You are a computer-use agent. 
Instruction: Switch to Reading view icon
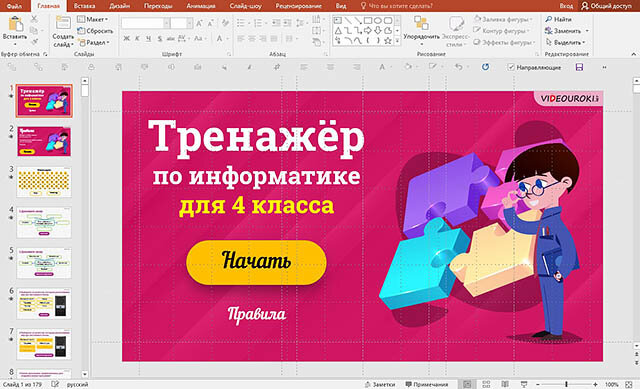tap(505, 384)
